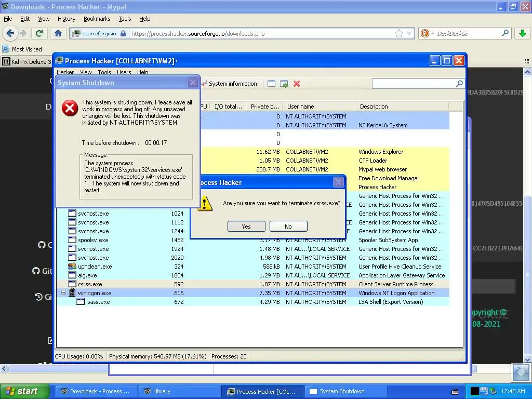Image resolution: width=532 pixels, height=399 pixels.
Task: Collapse the winlogon.exe tree node
Action: pyautogui.click(x=63, y=292)
